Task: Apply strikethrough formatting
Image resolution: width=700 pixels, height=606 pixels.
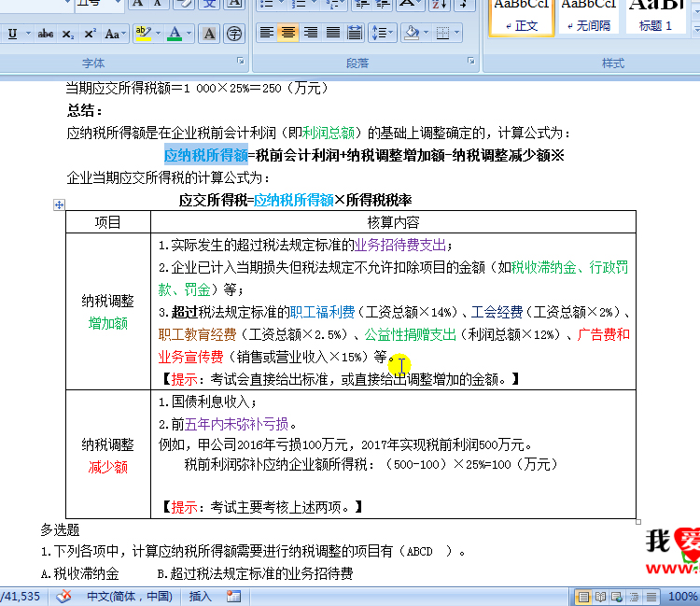Action: click(46, 34)
